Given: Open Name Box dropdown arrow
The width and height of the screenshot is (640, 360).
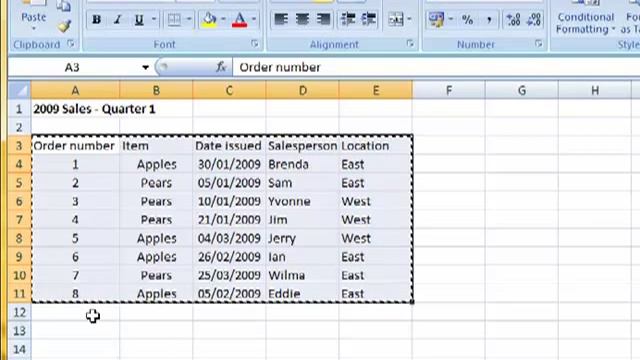Looking at the screenshot, I should tap(145, 67).
